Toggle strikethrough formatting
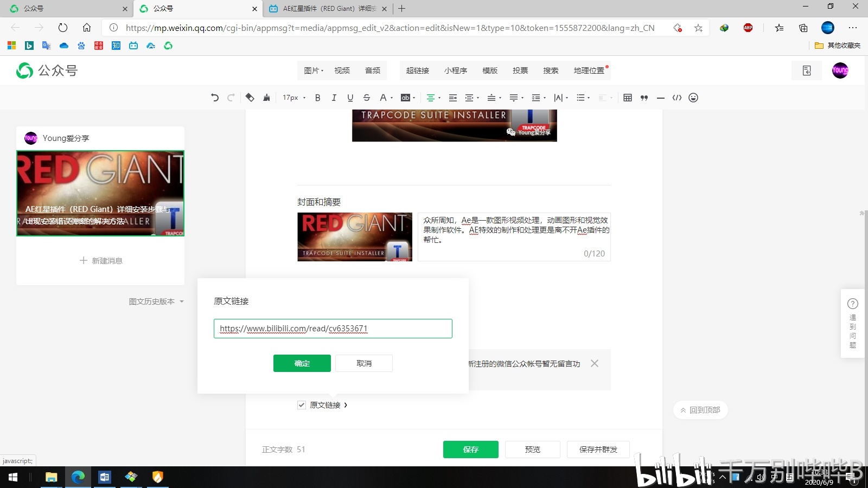Screen dimensions: 868x488 point(367,98)
